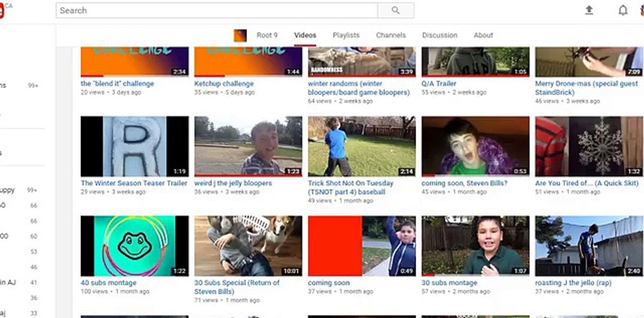Click the "46 views • 3 weeks ago" text
The width and height of the screenshot is (644, 318).
click(x=568, y=101)
